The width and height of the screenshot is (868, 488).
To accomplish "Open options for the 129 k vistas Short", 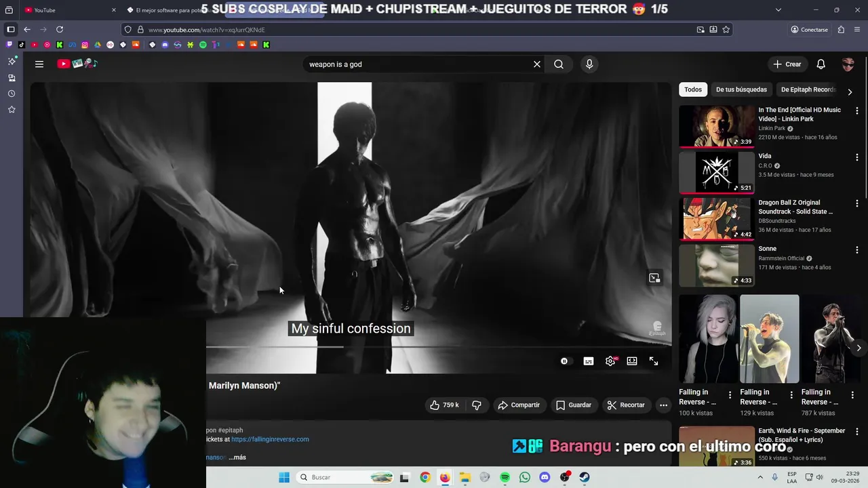I will point(791,395).
